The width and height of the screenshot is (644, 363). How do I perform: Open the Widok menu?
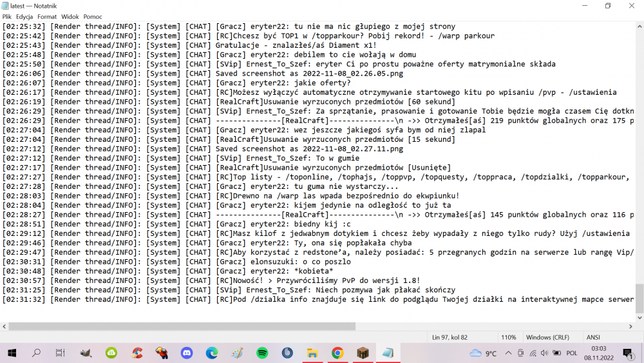coord(70,16)
